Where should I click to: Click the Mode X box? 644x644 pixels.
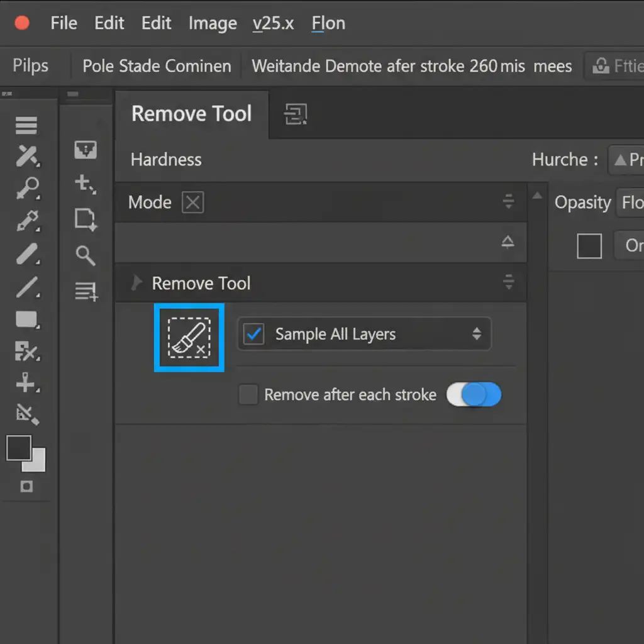pyautogui.click(x=192, y=203)
